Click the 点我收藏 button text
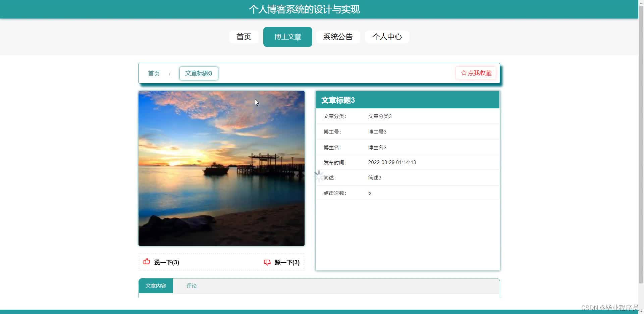 tap(480, 73)
